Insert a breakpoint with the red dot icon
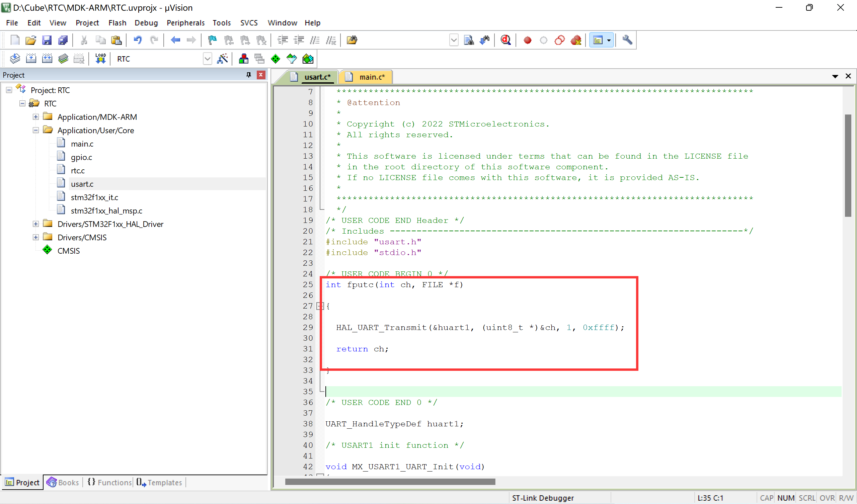This screenshot has width=857, height=504. 528,40
